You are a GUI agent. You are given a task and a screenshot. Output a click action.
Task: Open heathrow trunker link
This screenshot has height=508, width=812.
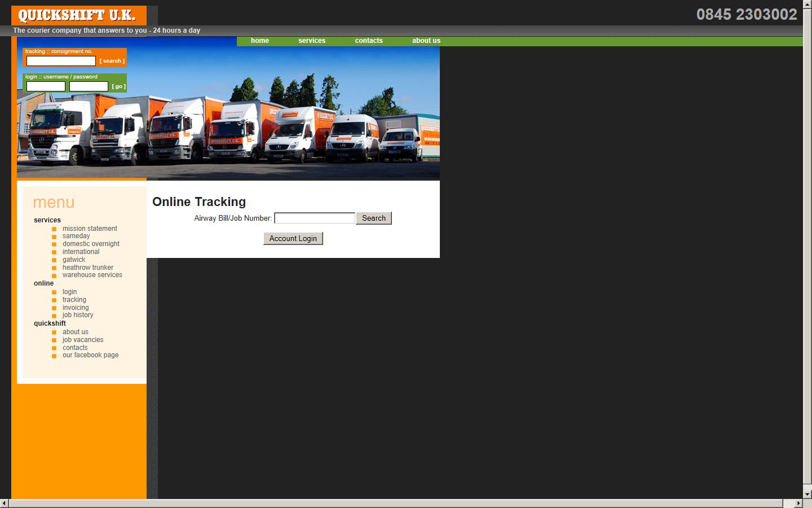tap(88, 268)
